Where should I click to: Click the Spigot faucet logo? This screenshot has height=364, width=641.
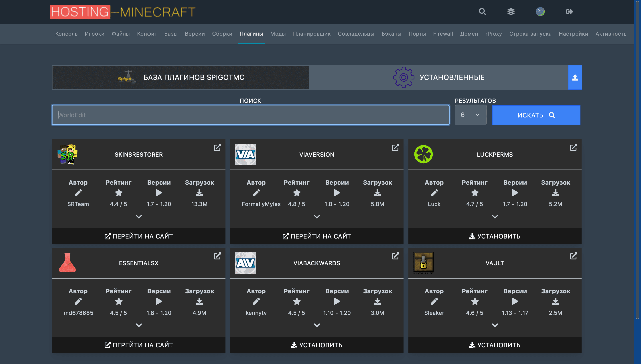(127, 77)
